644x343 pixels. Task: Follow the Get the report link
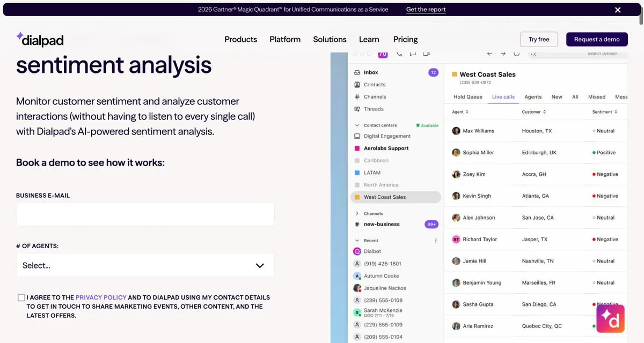[x=426, y=10]
